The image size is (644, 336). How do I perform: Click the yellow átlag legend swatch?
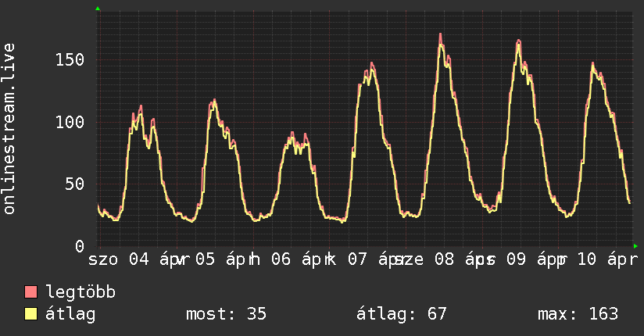click(30, 314)
